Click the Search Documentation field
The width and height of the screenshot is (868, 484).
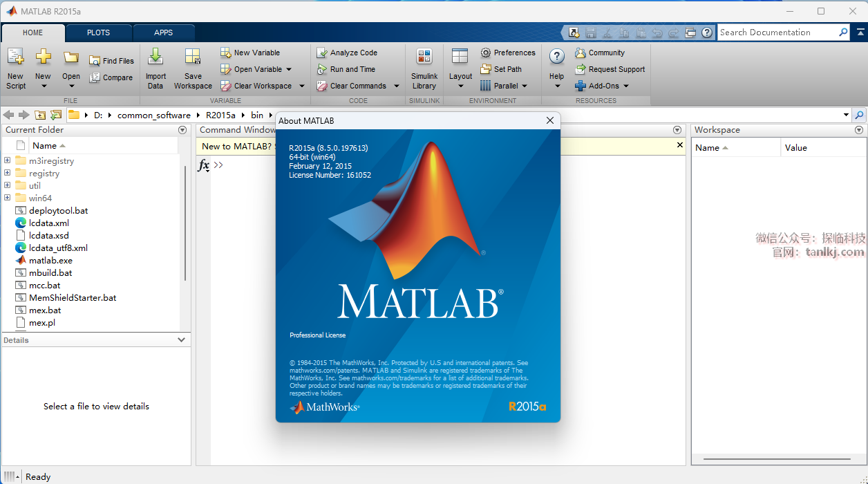776,32
